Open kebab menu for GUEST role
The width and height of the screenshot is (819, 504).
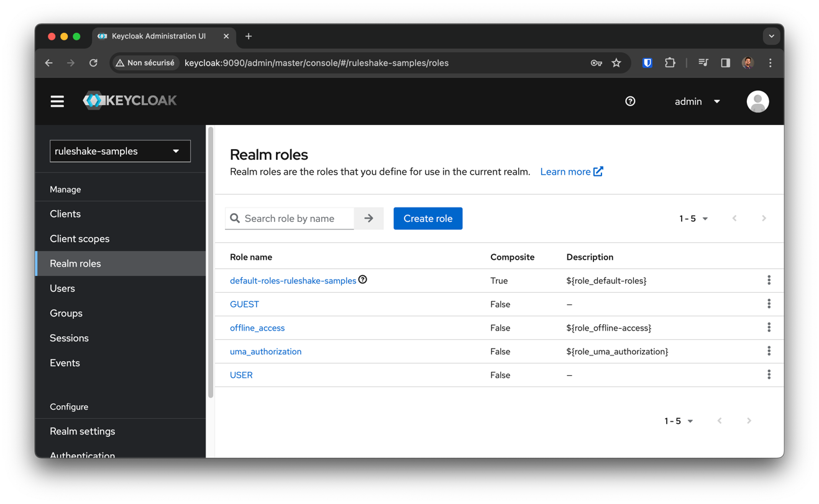point(769,304)
